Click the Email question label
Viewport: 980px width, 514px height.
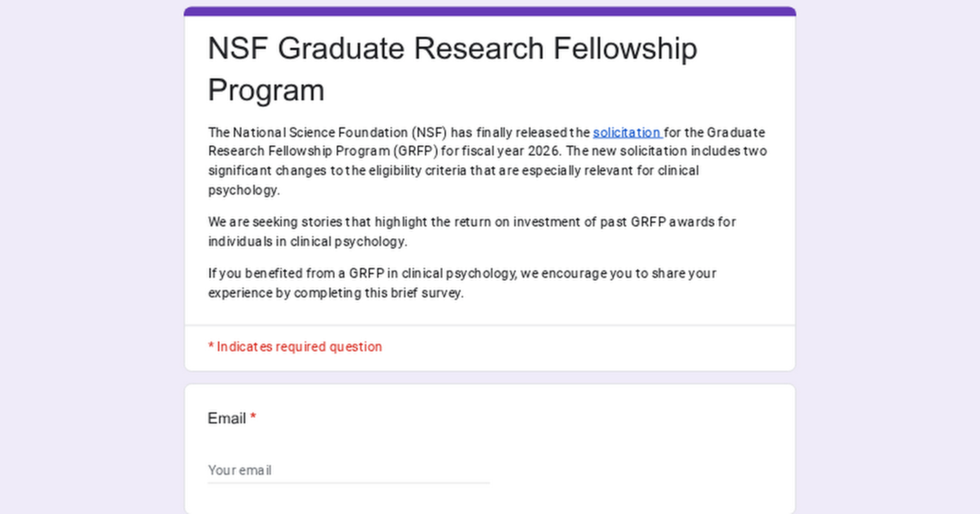226,419
